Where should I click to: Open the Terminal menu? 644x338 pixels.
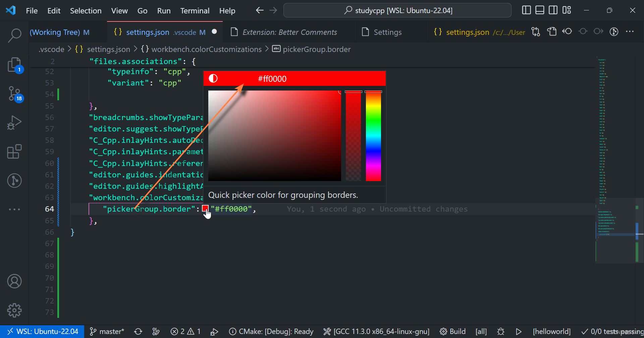195,11
